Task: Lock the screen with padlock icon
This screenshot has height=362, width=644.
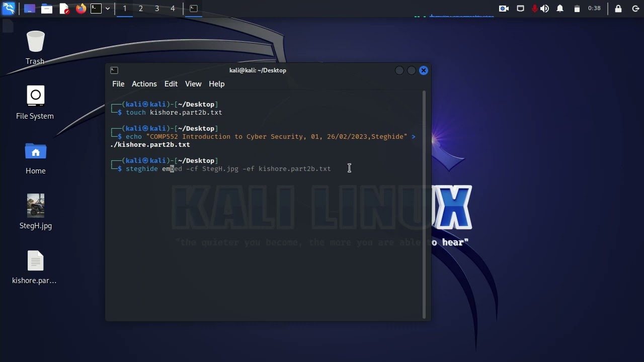Action: tap(618, 9)
